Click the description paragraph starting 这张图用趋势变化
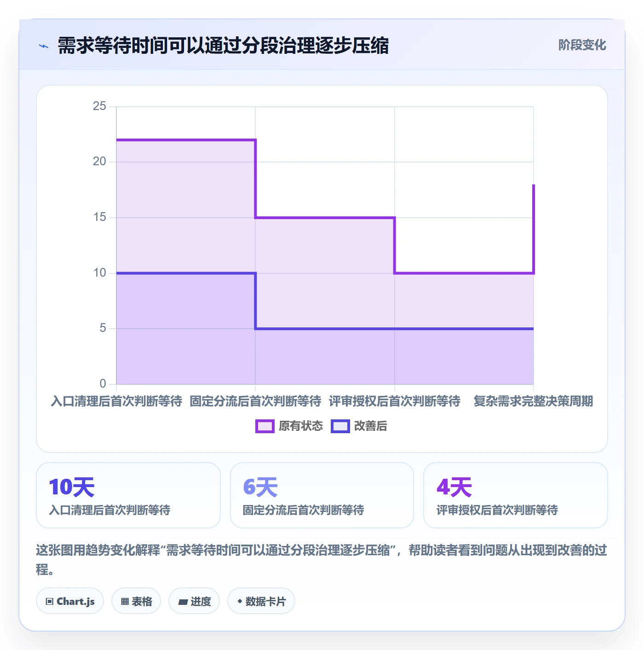 pyautogui.click(x=322, y=559)
